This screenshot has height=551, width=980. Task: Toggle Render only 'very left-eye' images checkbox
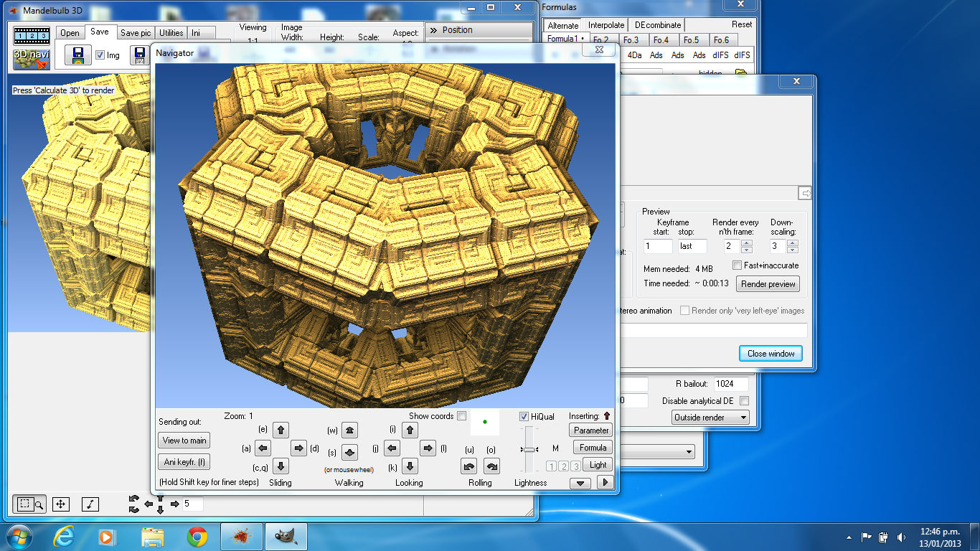[x=685, y=311]
